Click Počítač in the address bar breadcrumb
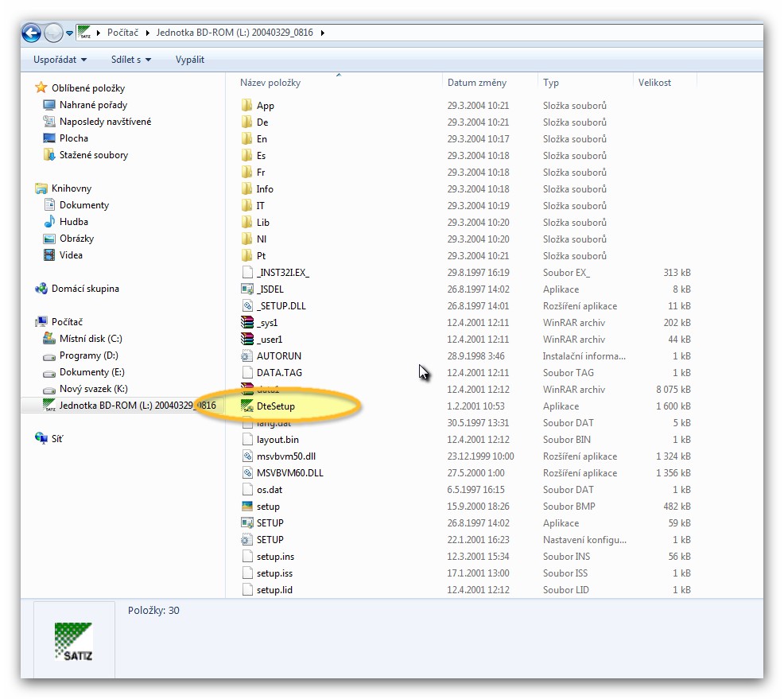Image resolution: width=784 pixels, height=699 pixels. 122,33
